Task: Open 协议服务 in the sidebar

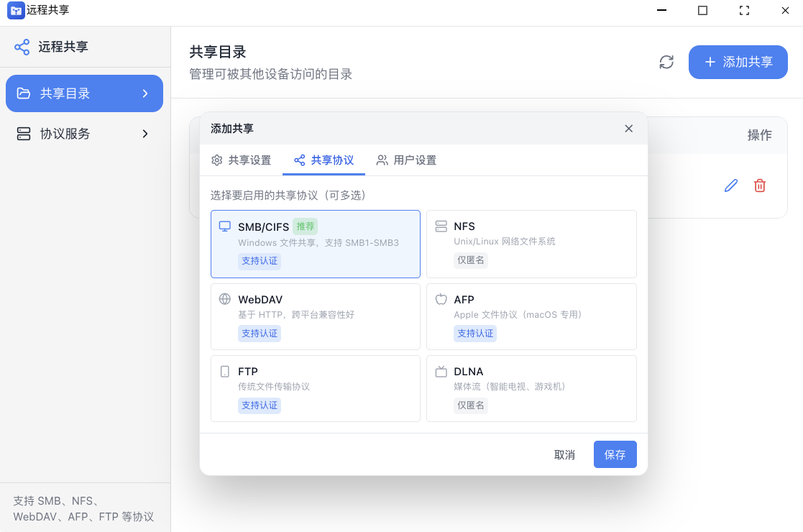Action: coord(85,134)
